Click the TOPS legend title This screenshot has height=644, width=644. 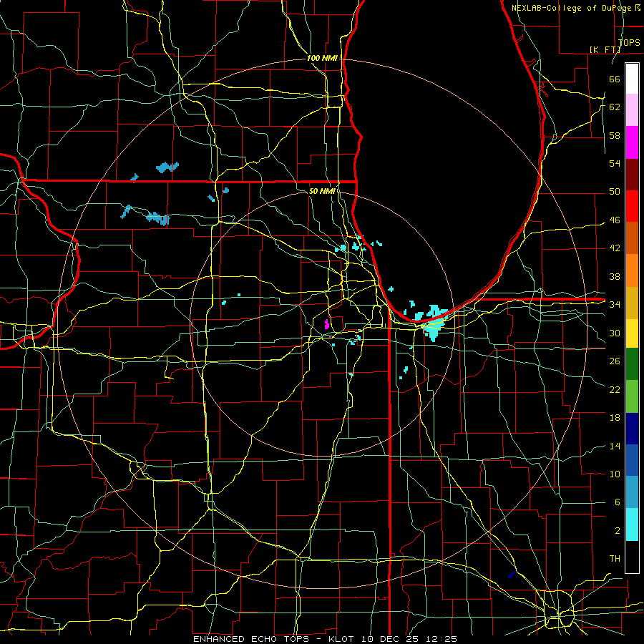(x=629, y=42)
